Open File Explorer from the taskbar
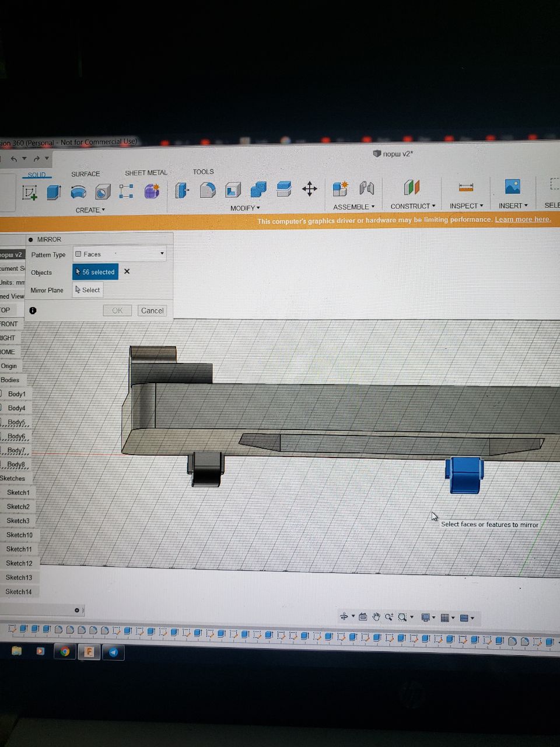 pyautogui.click(x=16, y=650)
